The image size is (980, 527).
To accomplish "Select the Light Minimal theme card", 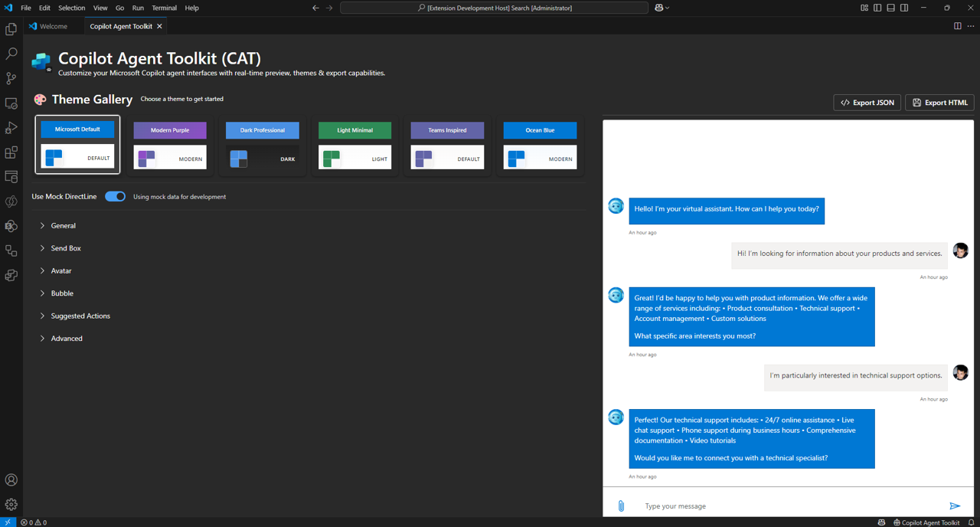I will click(354, 145).
